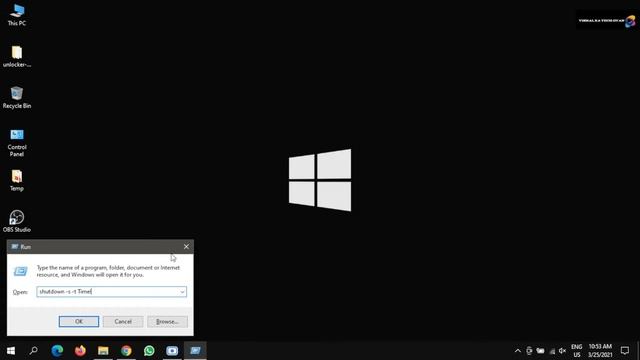Open the muted volume tray icon
The image size is (640, 360).
click(x=562, y=351)
